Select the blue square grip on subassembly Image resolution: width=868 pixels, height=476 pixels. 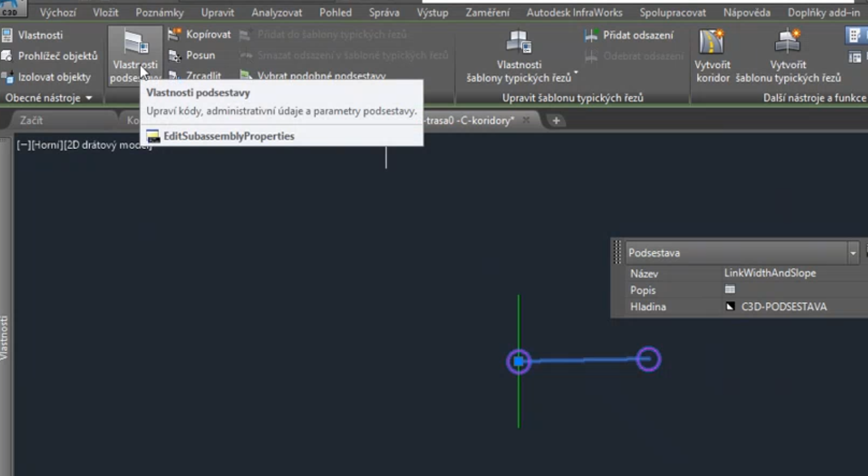(519, 361)
